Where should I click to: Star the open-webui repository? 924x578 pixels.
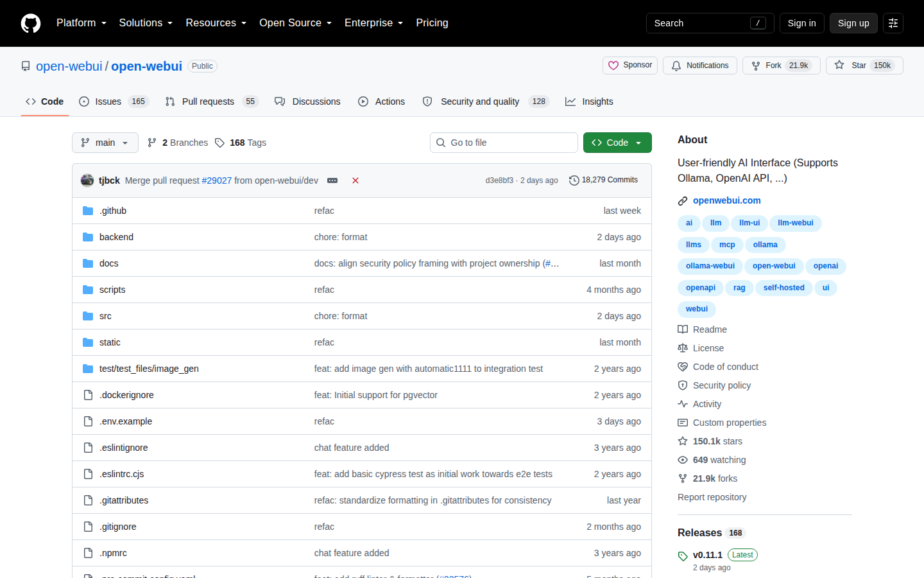point(864,66)
